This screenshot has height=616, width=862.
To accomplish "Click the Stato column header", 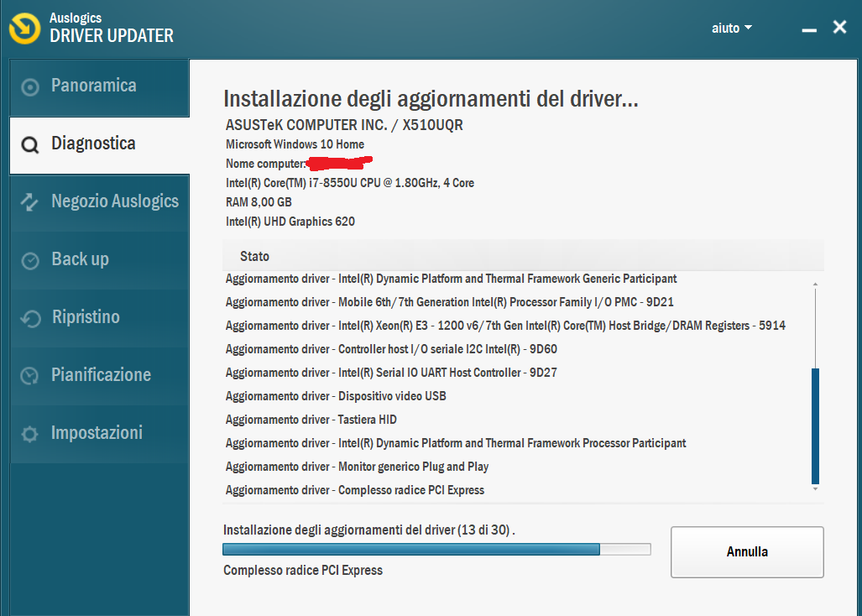I will pos(254,256).
